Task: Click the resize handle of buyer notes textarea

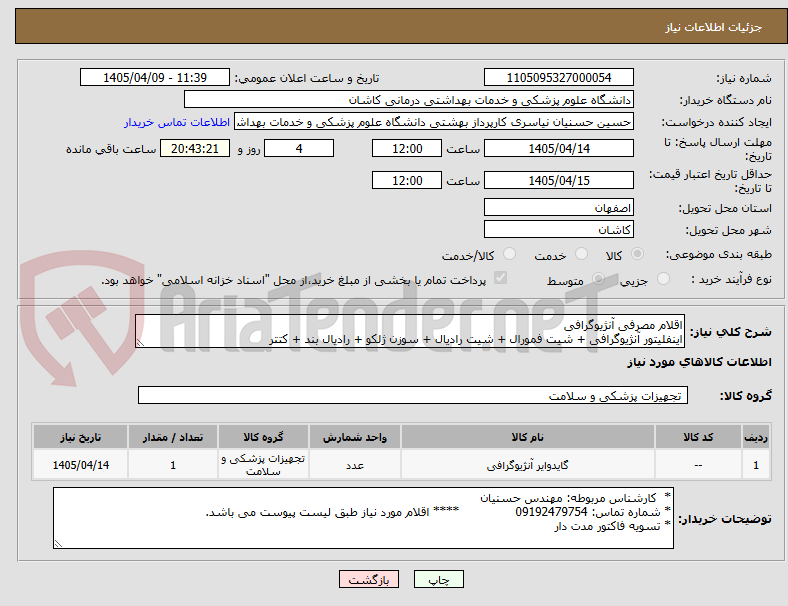Action: [58, 543]
